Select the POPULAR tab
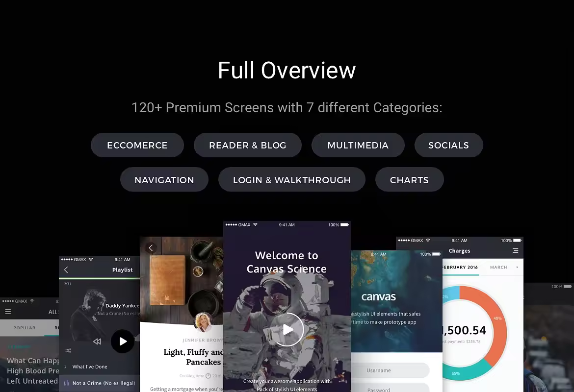574x392 pixels. pos(25,328)
